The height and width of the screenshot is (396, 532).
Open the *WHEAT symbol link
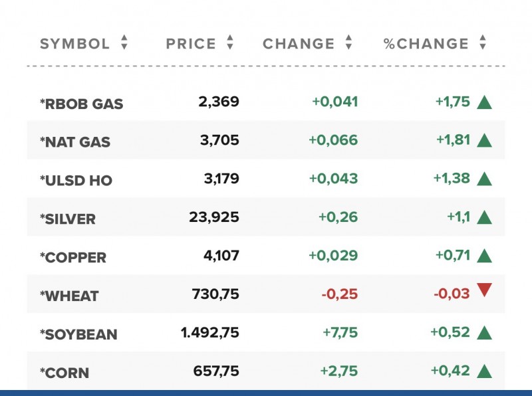69,296
